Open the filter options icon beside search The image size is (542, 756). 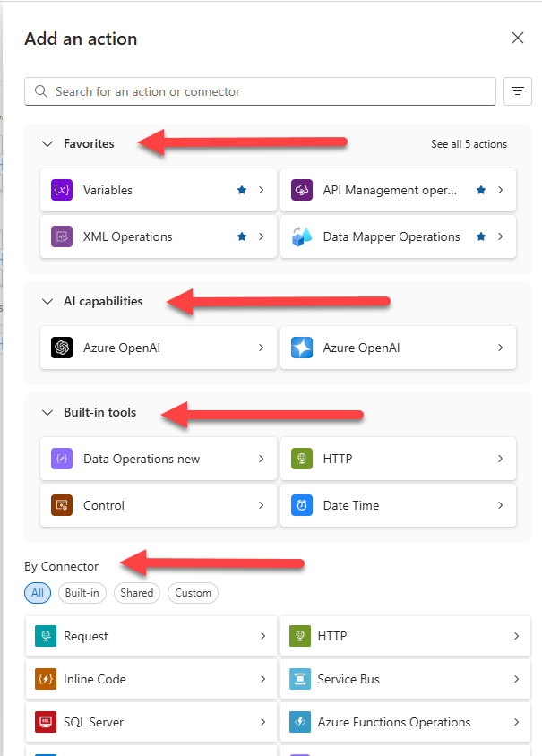pyautogui.click(x=518, y=91)
